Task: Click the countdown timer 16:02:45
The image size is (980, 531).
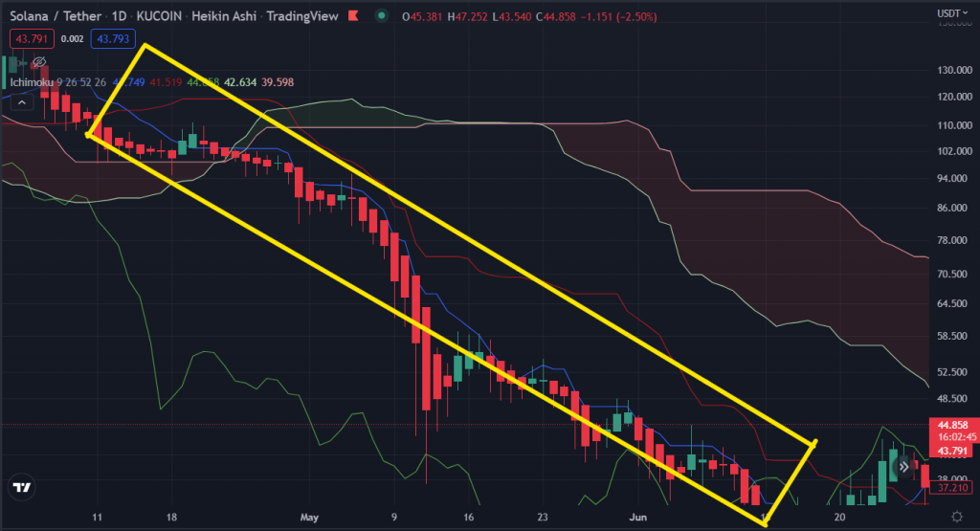Action: point(957,437)
